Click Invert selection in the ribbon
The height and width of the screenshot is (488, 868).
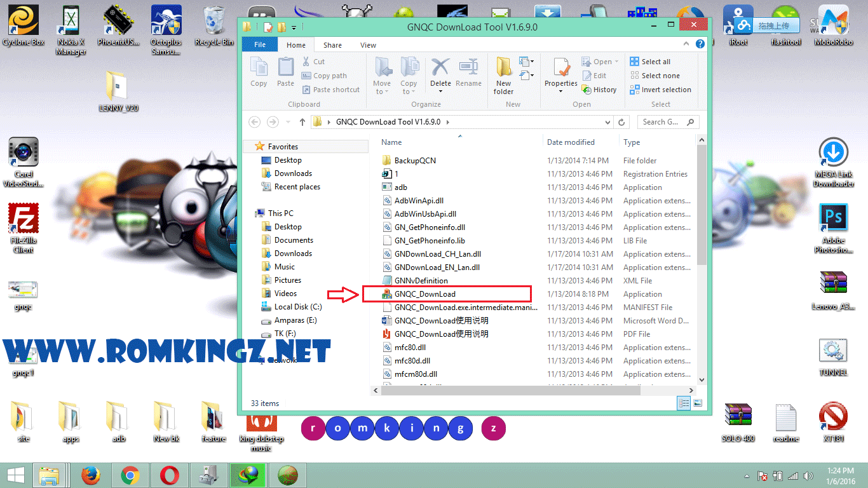coord(661,90)
